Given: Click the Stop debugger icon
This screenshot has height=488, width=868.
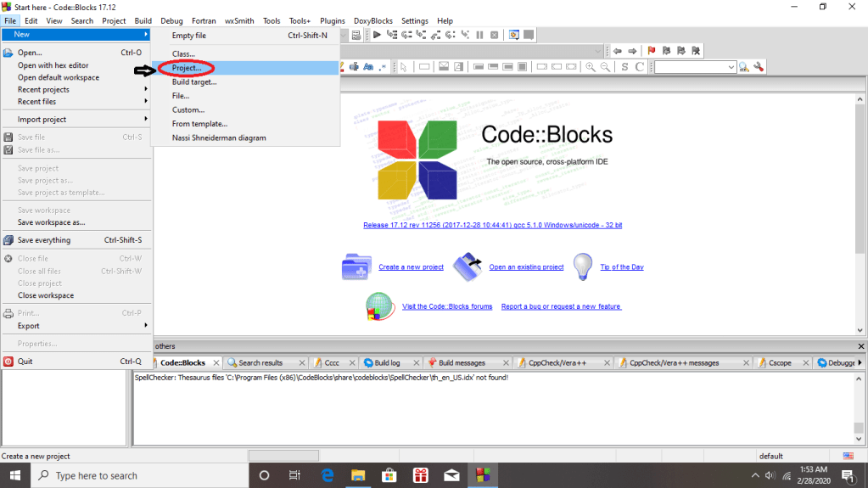Looking at the screenshot, I should tap(495, 35).
